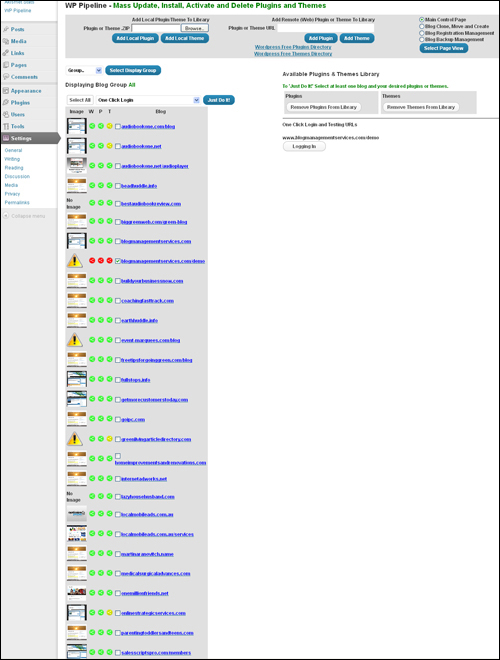Check the onemillionfriends.net checkbox
Image resolution: width=500 pixels, height=660 pixels.
click(118, 593)
